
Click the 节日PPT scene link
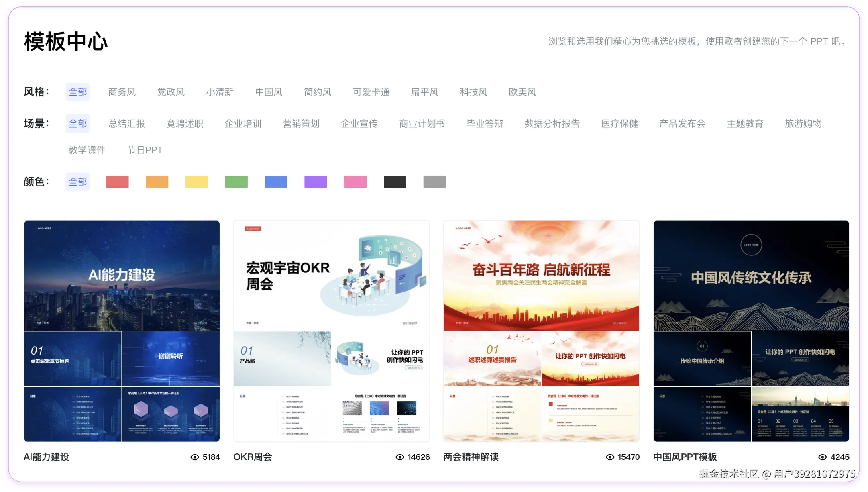click(x=145, y=150)
